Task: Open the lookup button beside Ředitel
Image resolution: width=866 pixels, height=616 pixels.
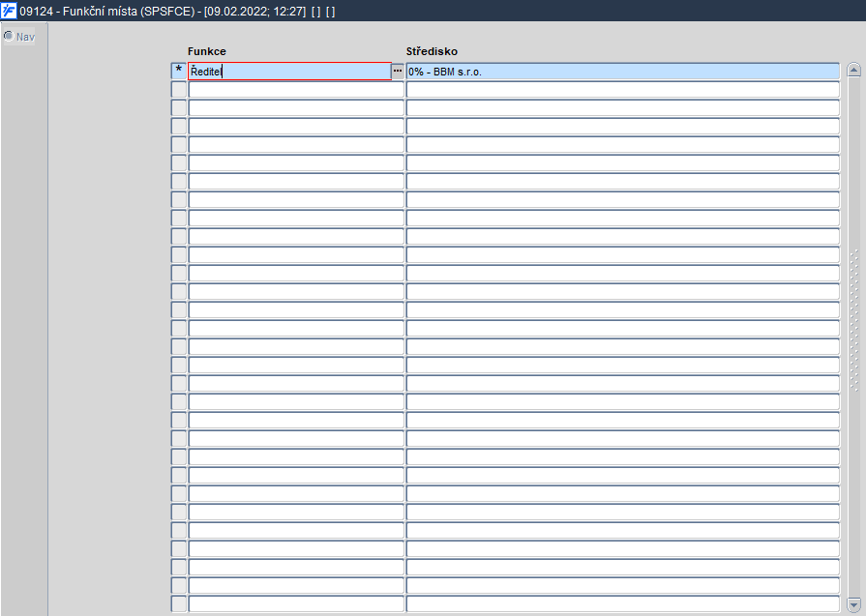Action: point(398,72)
